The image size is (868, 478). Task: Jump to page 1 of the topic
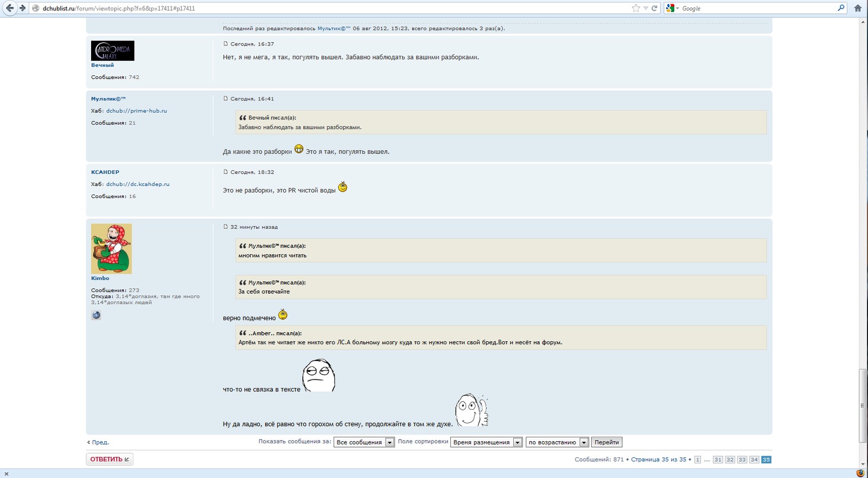(x=698, y=460)
